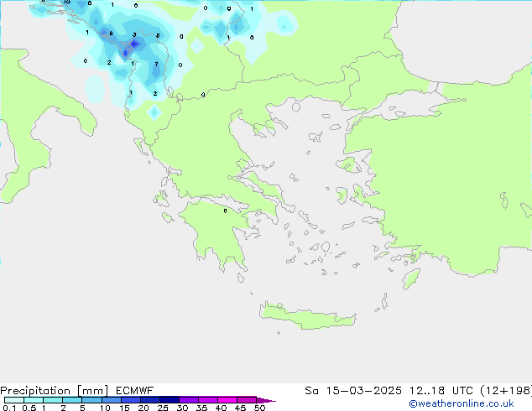The height and width of the screenshot is (411, 532).
Task: Click the 'Precipitation [mm]' title text
Action: pos(55,391)
